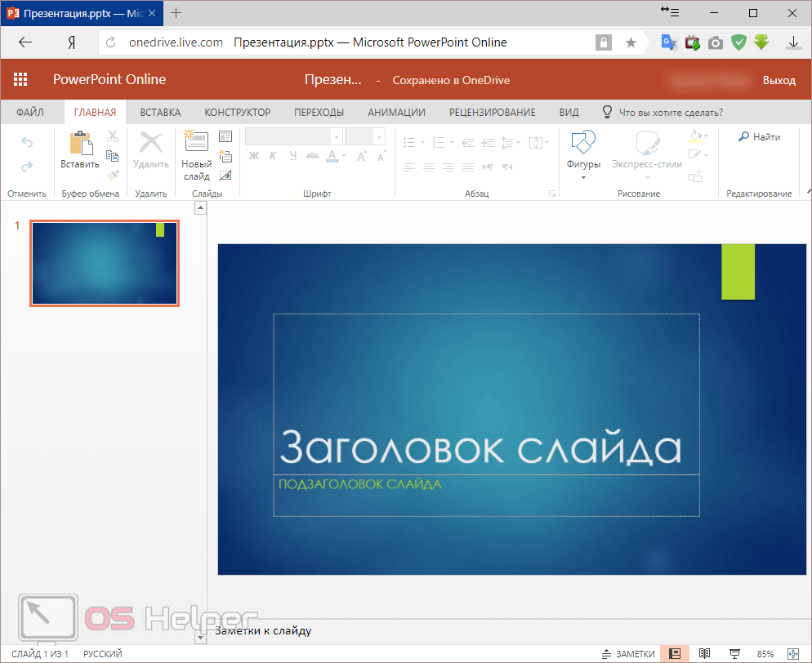Open the 'Что вы хотите сделать?' lightbulb search
The width and height of the screenshot is (812, 663).
[607, 112]
